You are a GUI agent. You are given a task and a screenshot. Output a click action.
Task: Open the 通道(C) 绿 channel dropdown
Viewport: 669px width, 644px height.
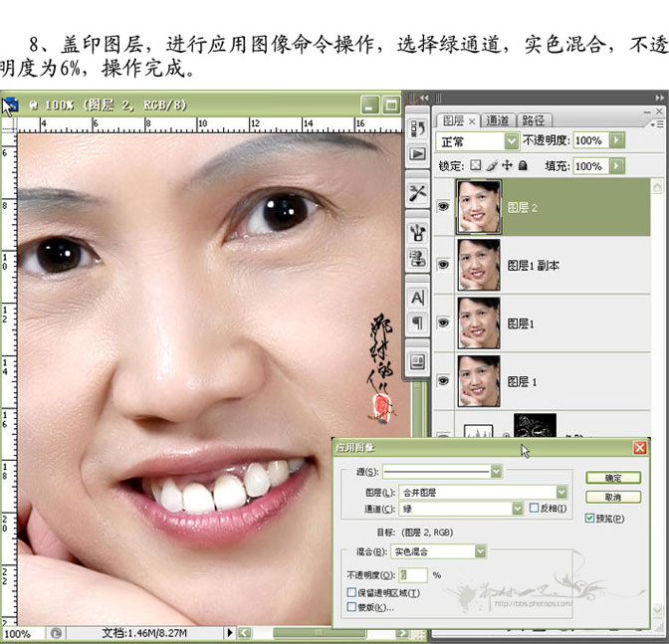click(517, 509)
